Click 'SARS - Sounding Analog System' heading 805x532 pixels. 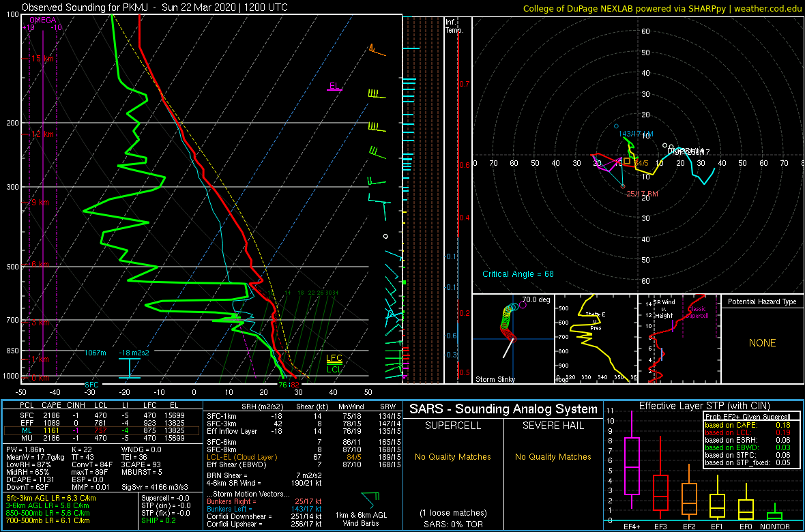tap(503, 409)
